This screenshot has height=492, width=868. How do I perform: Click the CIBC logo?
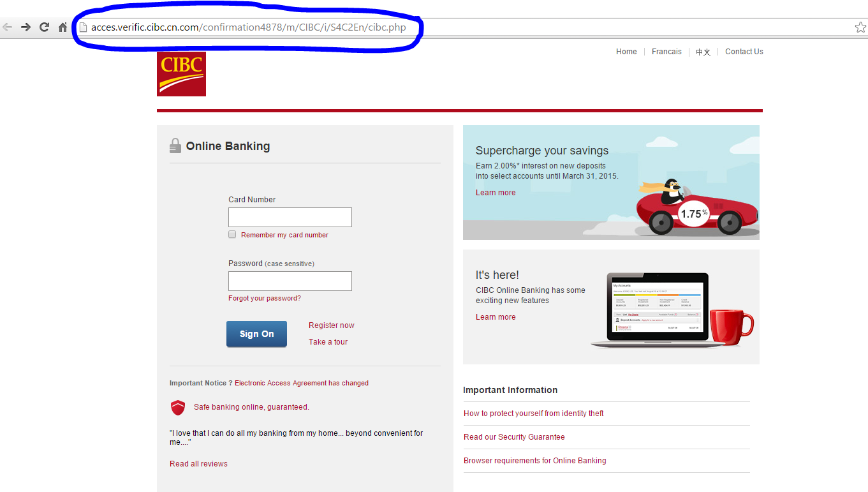click(181, 74)
